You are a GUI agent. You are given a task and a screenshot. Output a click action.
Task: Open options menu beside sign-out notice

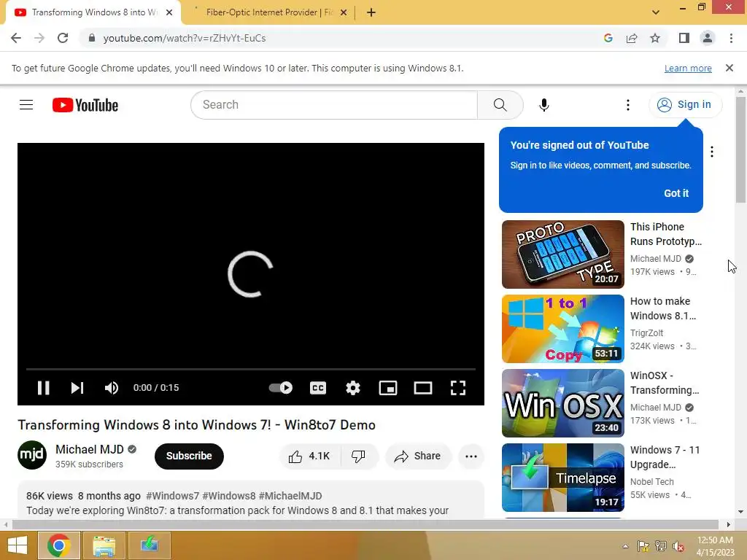pos(712,152)
